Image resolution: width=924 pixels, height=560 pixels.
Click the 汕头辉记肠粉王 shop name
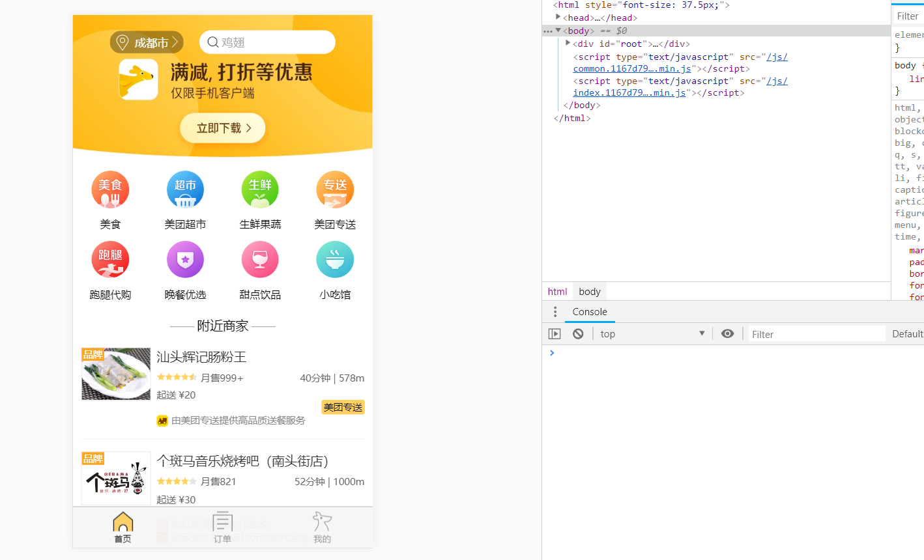click(201, 357)
